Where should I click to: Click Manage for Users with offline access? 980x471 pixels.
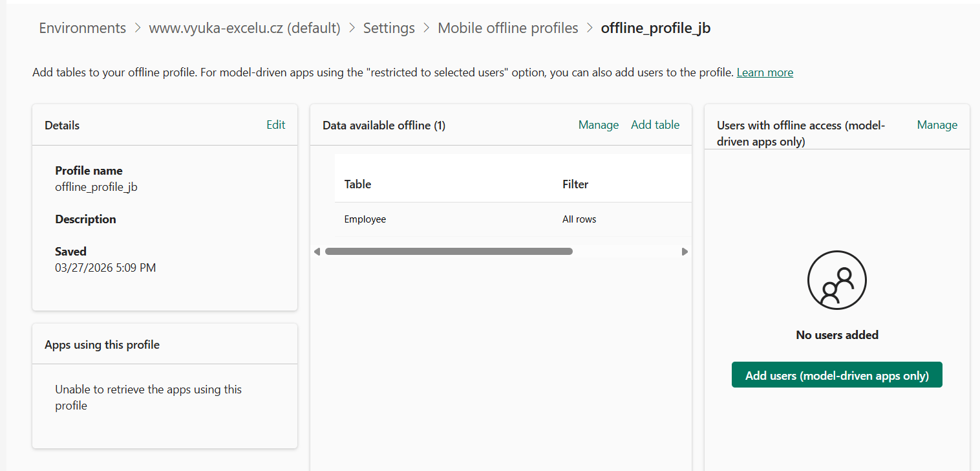coord(937,125)
